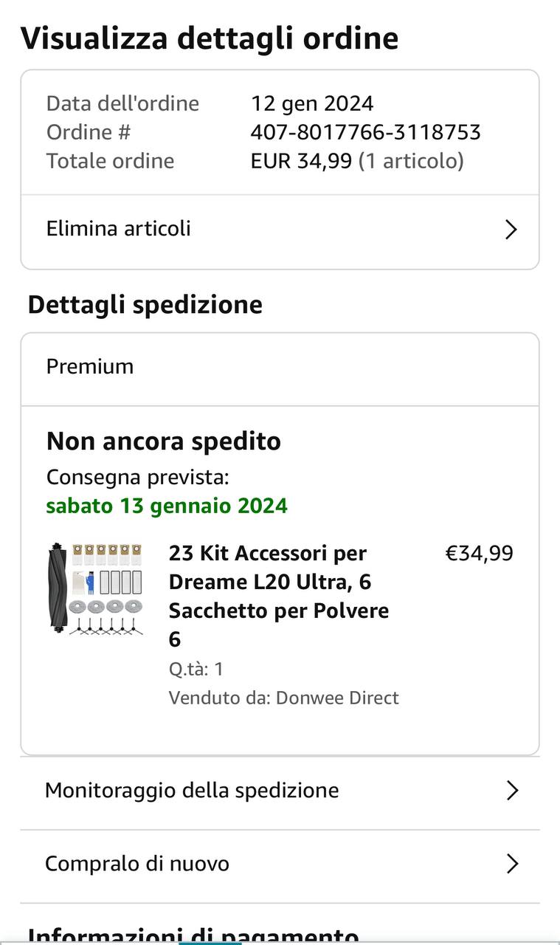Click the Compralo di nuovo chevron
560x945 pixels.
click(512, 864)
